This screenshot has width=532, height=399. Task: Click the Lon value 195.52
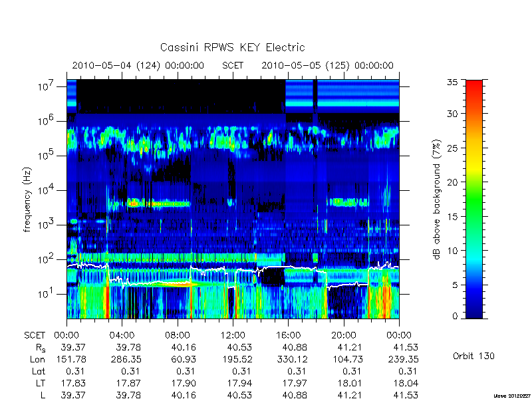coord(237,359)
